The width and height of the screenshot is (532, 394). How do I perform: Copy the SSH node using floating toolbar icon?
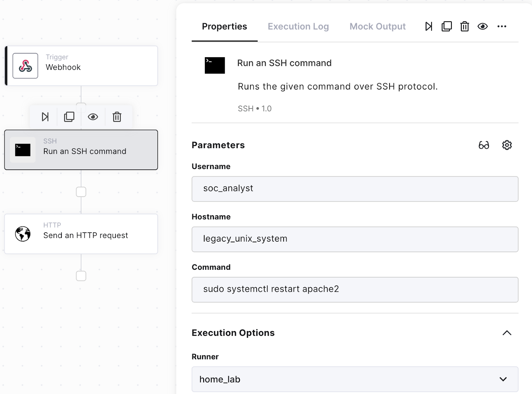click(x=69, y=117)
